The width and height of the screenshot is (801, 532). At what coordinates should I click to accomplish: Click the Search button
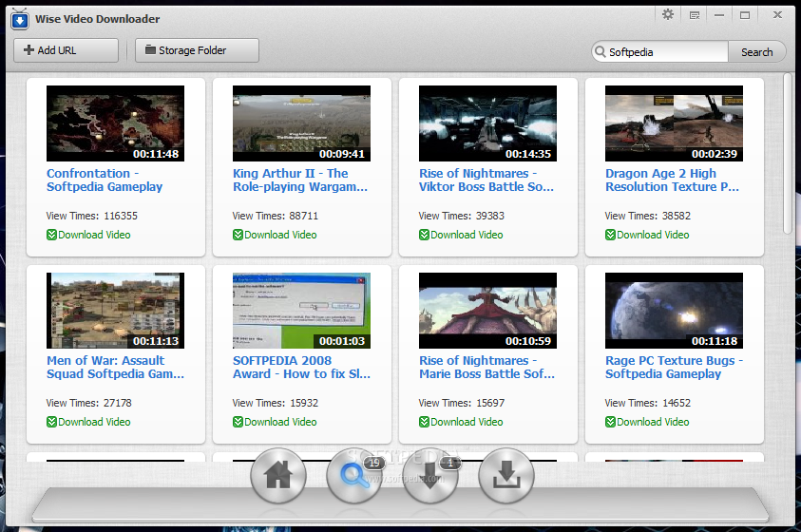pyautogui.click(x=756, y=52)
